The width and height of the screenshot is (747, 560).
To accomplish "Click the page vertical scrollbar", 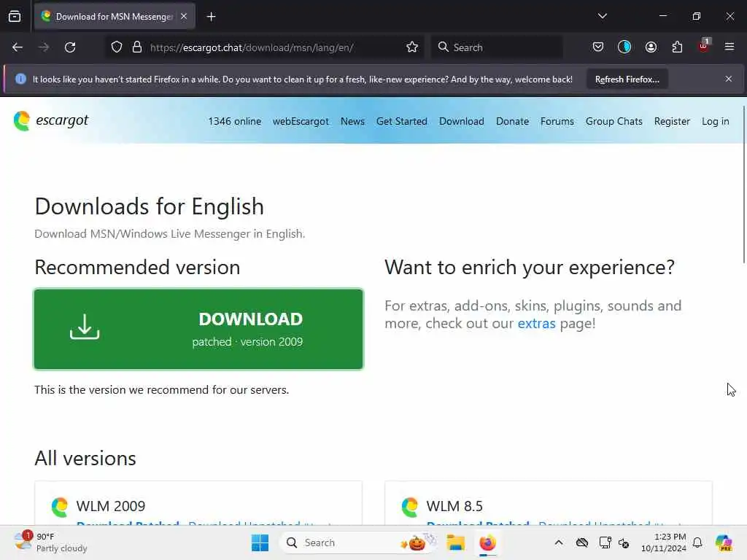I will (744, 184).
